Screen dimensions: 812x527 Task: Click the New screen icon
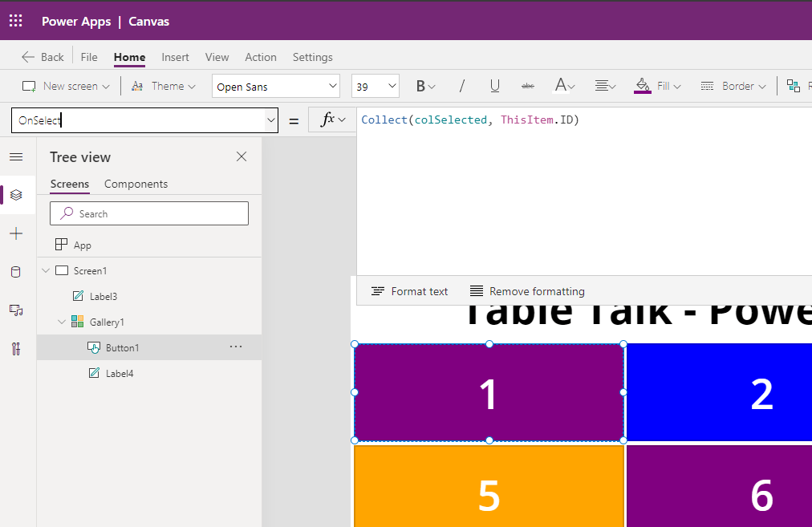coord(29,87)
